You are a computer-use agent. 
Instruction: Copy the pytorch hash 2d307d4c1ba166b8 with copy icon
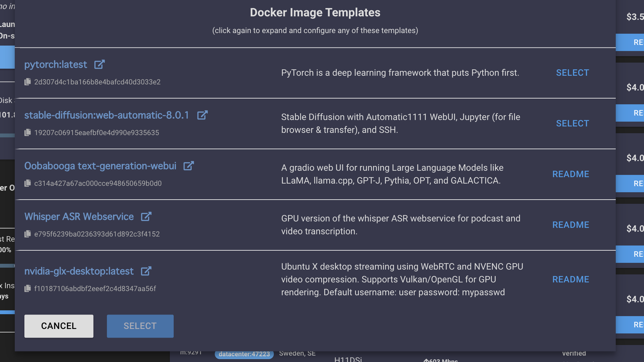(28, 82)
